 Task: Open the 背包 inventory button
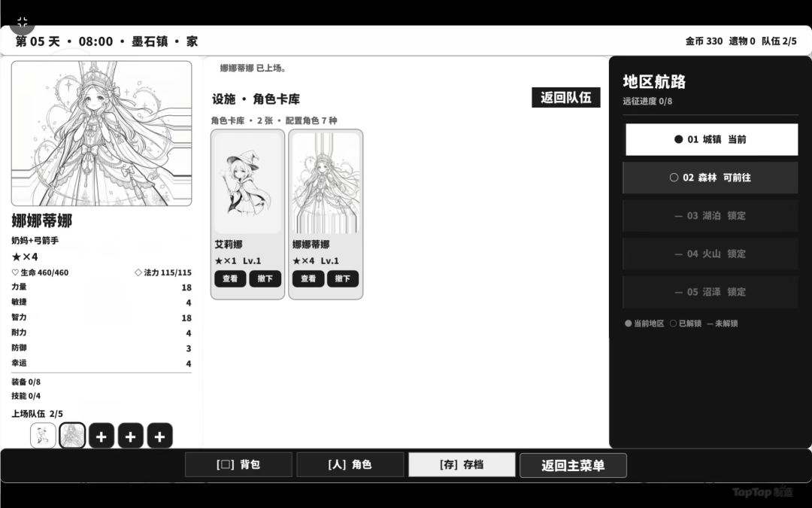click(x=239, y=464)
